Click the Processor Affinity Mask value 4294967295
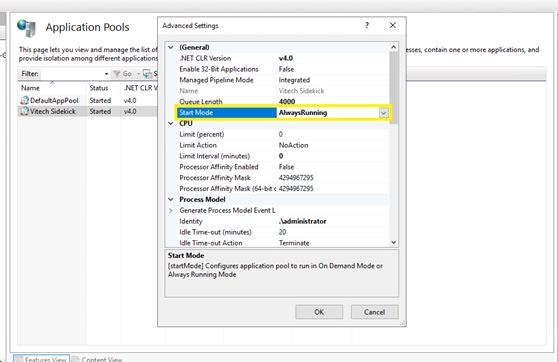 296,178
